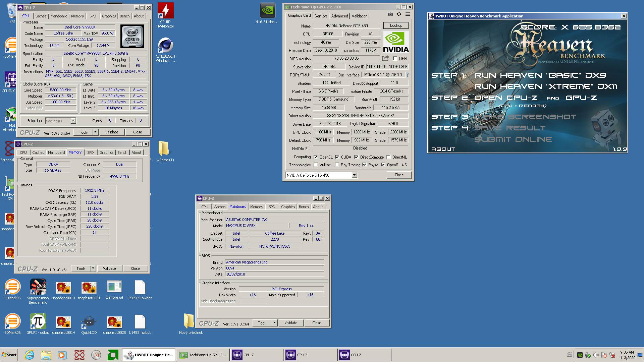The height and width of the screenshot is (362, 644).
Task: Switch to Bench tab in top CPU-Z window
Action: pos(124,16)
